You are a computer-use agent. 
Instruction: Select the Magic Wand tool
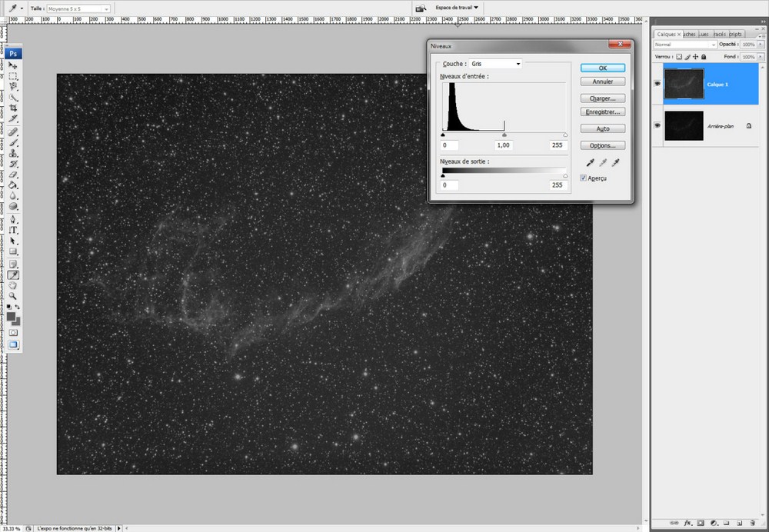click(x=13, y=98)
